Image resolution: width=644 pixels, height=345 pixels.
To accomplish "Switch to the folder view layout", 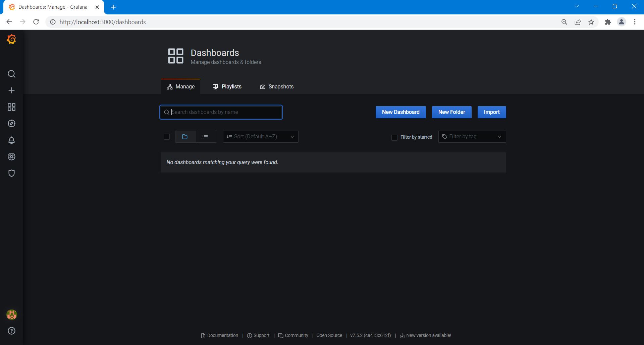I will [185, 137].
